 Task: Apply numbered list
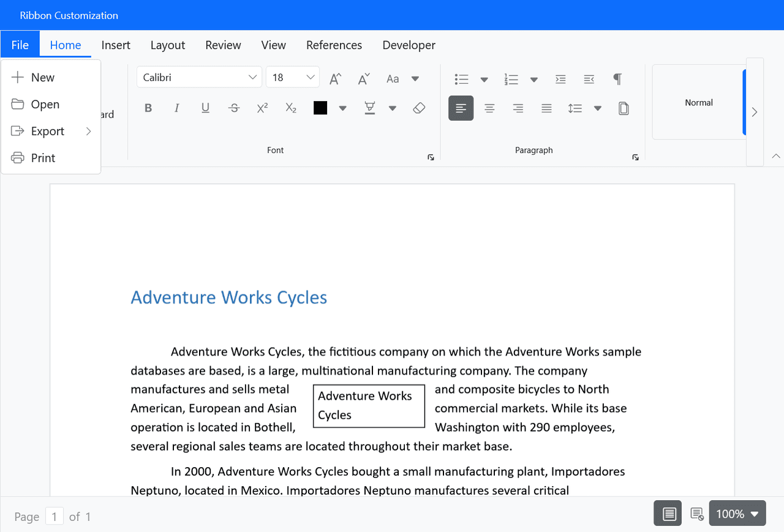point(511,79)
